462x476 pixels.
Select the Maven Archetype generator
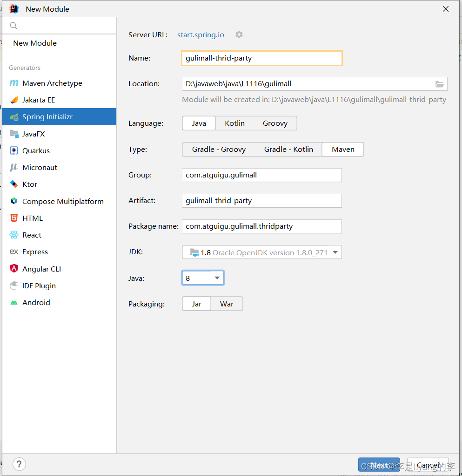point(52,83)
